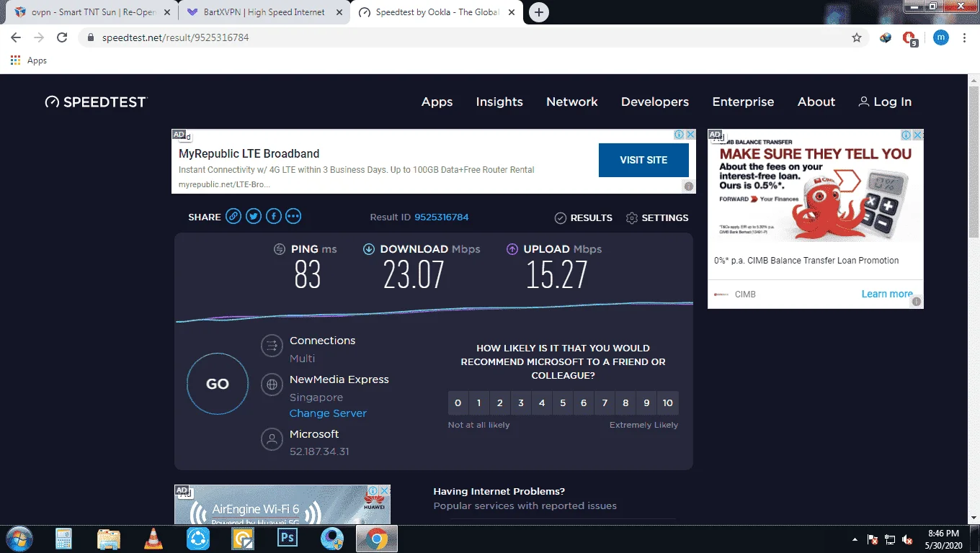Open the Windows Start menu
This screenshot has height=553, width=980.
tap(19, 539)
